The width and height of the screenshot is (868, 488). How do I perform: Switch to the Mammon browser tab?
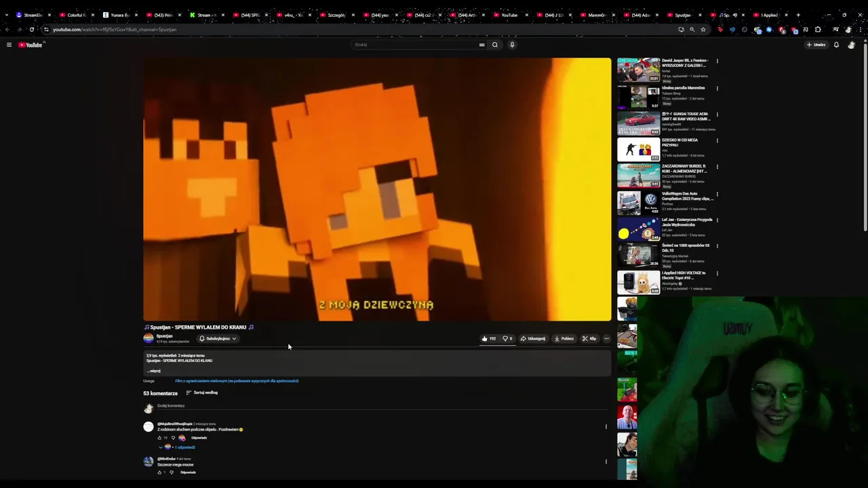[597, 15]
